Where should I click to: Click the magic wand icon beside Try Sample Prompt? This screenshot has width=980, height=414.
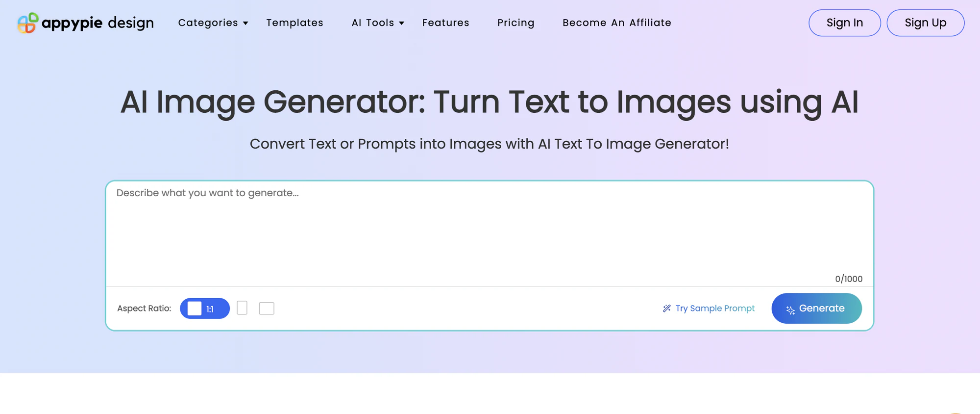click(666, 309)
